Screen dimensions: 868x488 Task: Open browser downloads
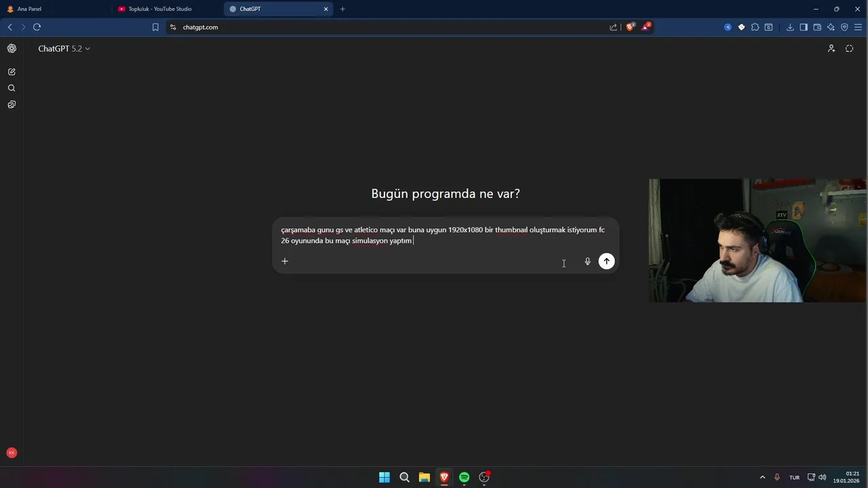tap(790, 27)
